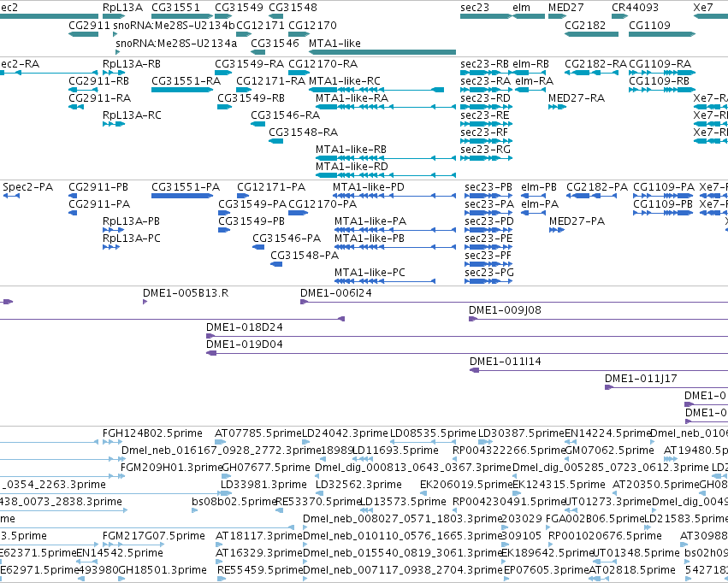Click the DME1-018D24 BAC label
The image size is (728, 583).
tap(245, 327)
